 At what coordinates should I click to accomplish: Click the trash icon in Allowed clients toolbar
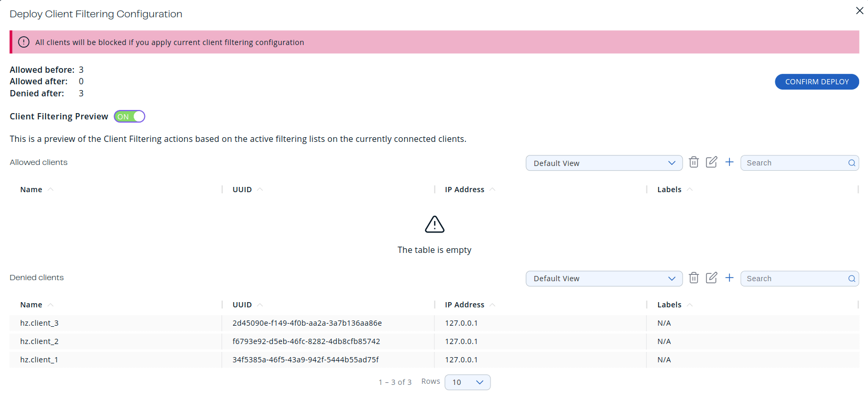(x=694, y=162)
